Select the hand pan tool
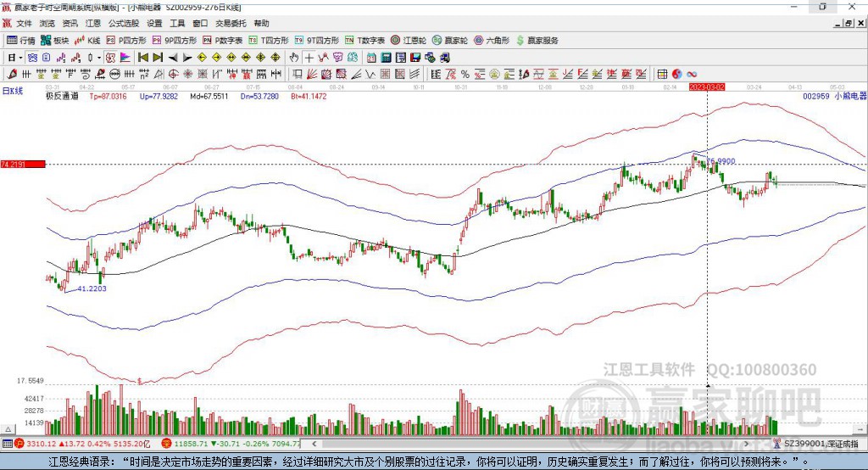 294,57
